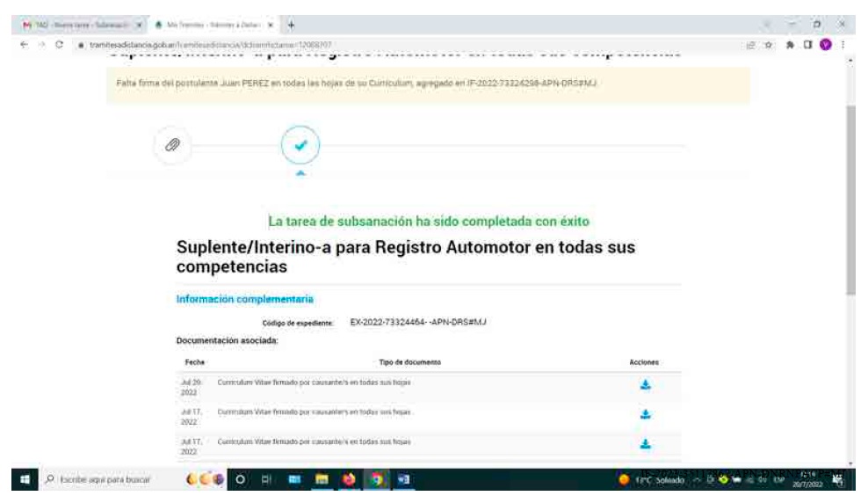The image size is (868, 503).
Task: Open the Windows Start menu
Action: [25, 479]
